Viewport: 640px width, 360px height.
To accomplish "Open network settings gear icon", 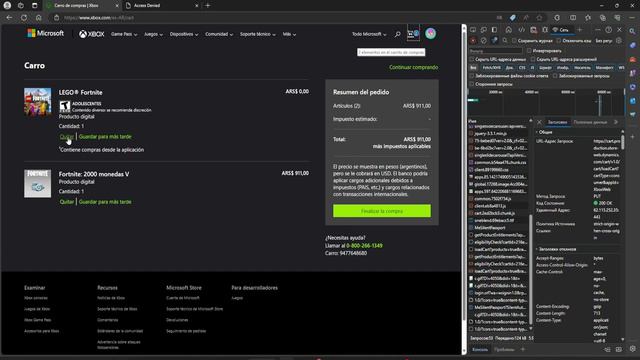I will [x=619, y=40].
